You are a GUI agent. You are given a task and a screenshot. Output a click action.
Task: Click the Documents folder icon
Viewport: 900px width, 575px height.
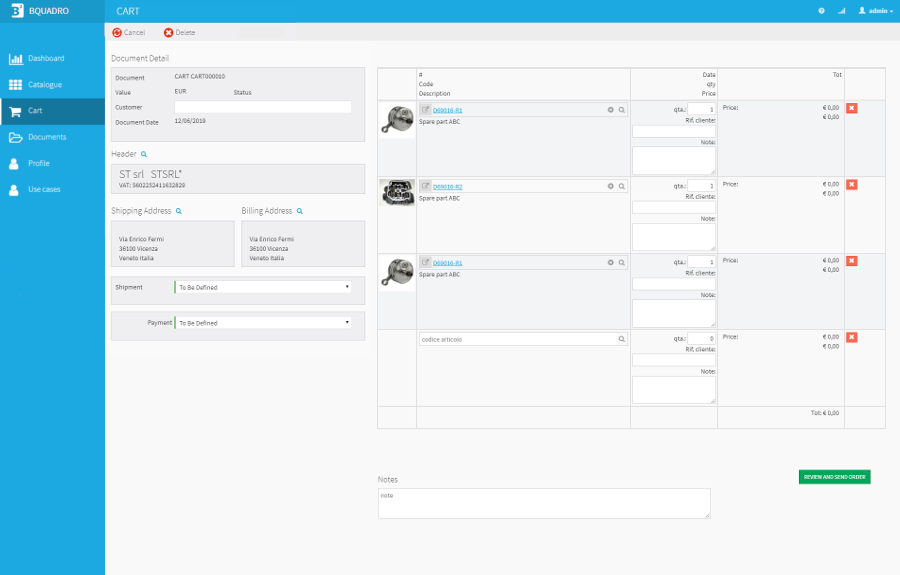[x=15, y=138]
